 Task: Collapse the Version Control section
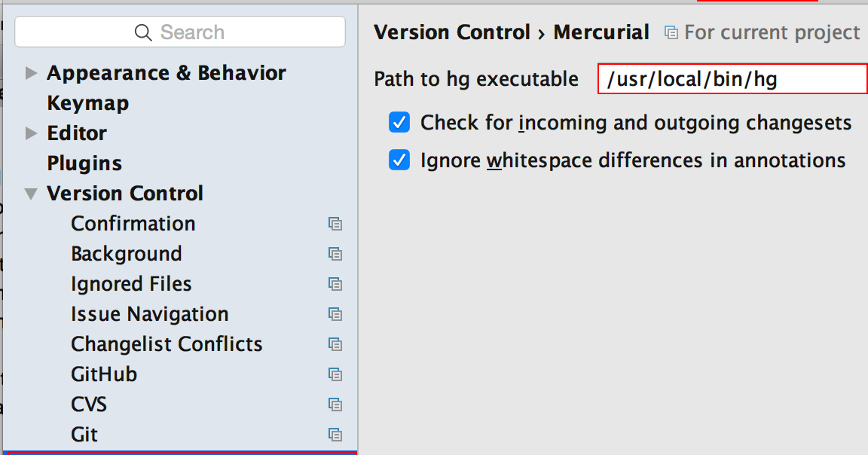click(31, 193)
